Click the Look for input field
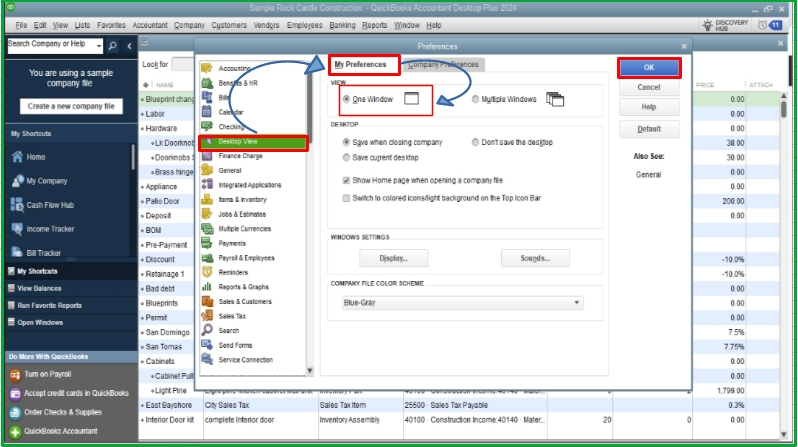The height and width of the screenshot is (447, 798). [x=183, y=64]
